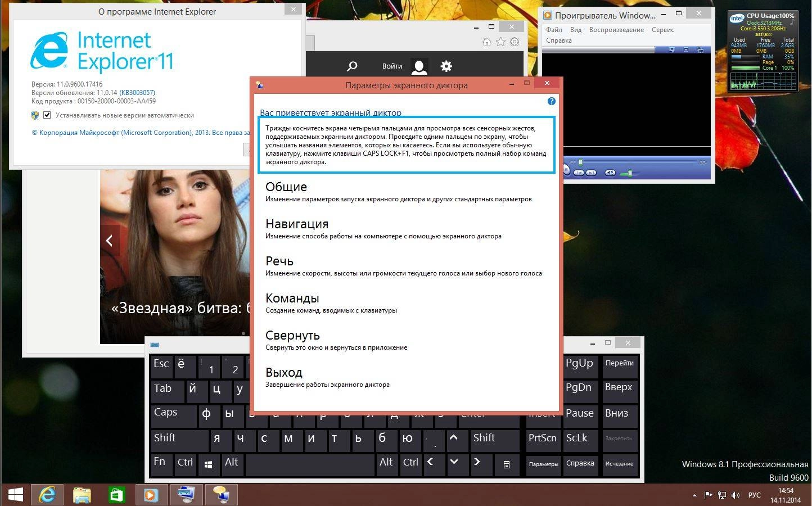Toggle the left Ctrl key on the on-screen keyboard

[x=185, y=465]
